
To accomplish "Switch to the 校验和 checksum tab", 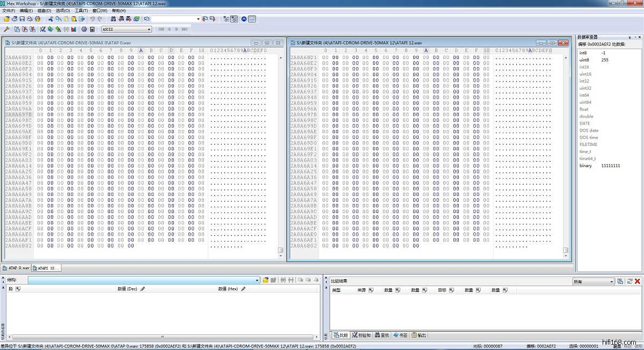I will pyautogui.click(x=362, y=335).
